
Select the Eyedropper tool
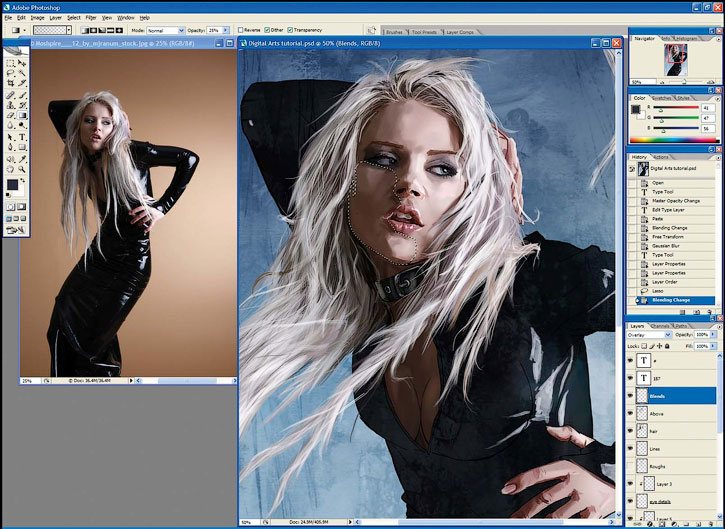[x=22, y=159]
